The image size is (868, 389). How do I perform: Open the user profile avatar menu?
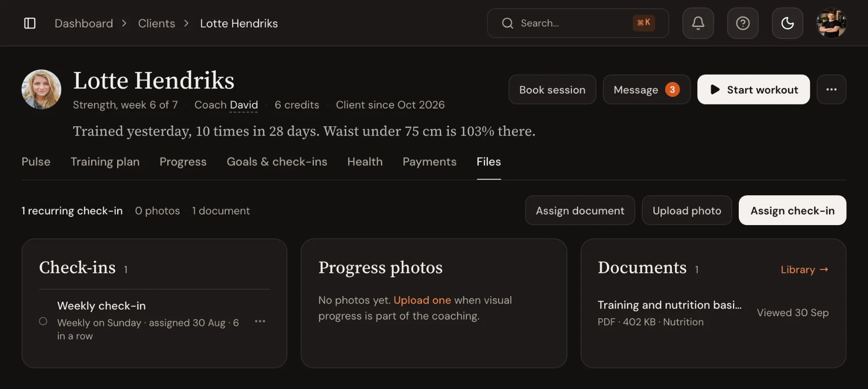click(x=831, y=23)
